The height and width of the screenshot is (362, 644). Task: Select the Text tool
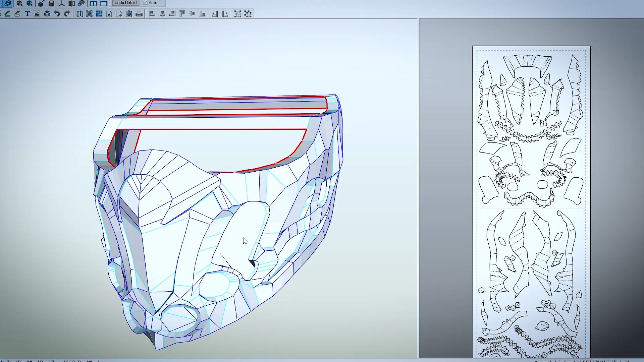tap(28, 14)
